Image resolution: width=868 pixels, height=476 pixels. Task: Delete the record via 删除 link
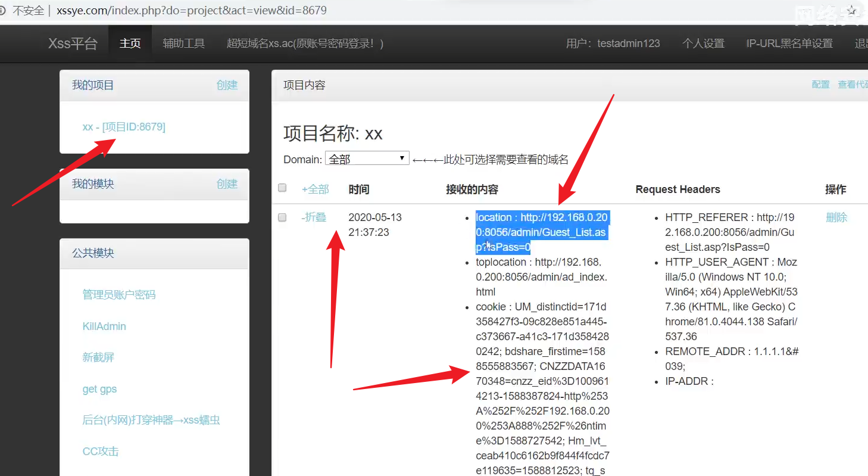[x=836, y=217]
